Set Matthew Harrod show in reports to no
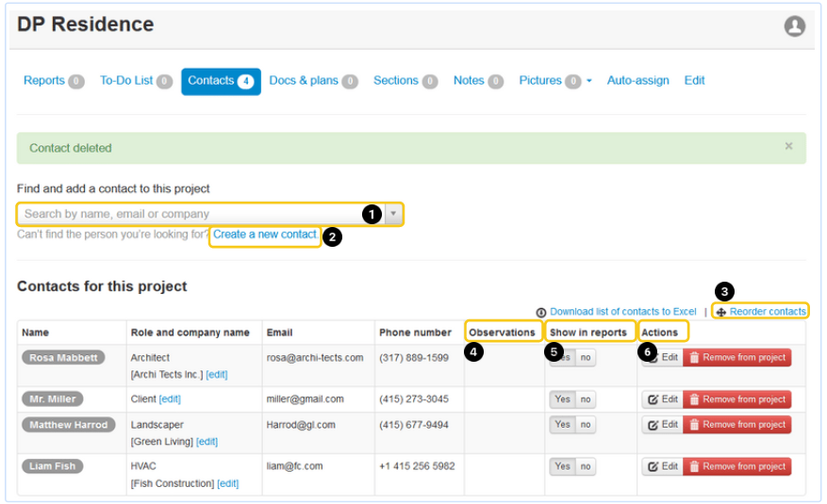Image resolution: width=827 pixels, height=504 pixels. [586, 425]
